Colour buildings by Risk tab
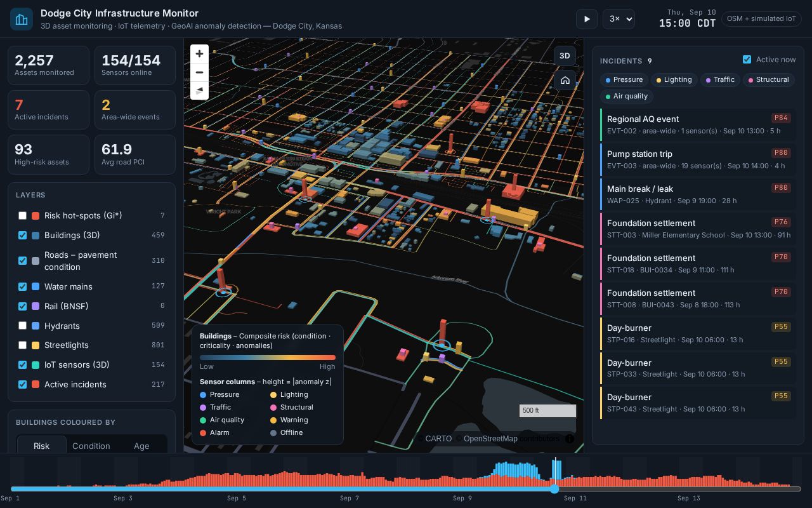This screenshot has width=812, height=508. coord(41,446)
